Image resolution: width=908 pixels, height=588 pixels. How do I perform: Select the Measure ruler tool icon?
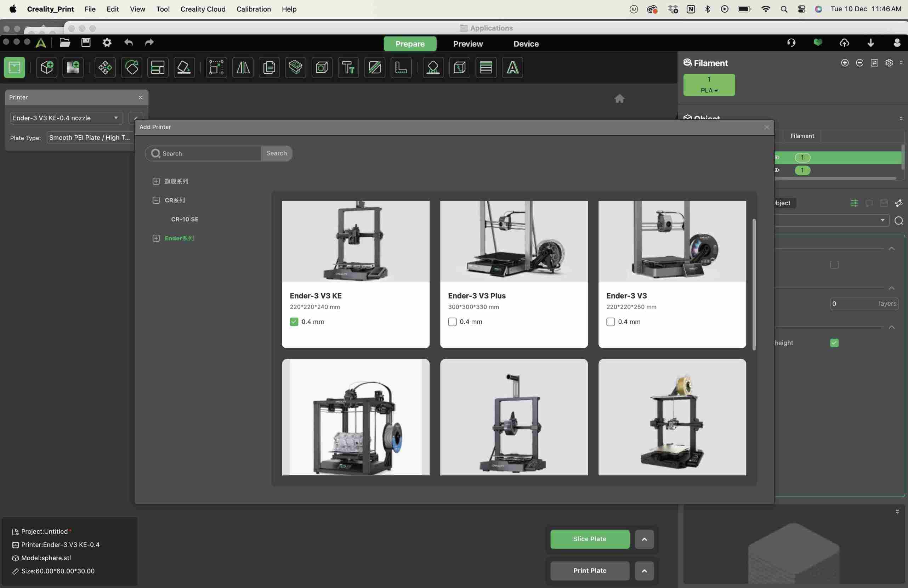click(x=401, y=68)
